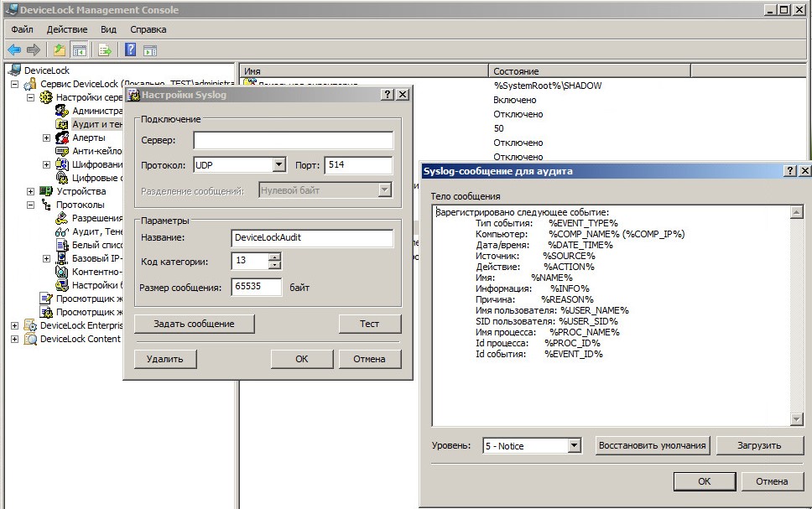
Task: Increase Код категории with up spinner arrow
Action: (x=274, y=257)
